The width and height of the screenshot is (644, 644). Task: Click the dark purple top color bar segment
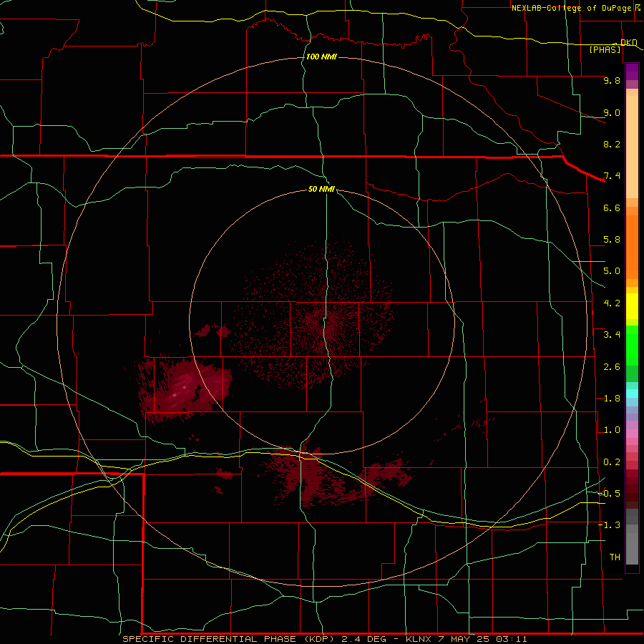click(632, 72)
